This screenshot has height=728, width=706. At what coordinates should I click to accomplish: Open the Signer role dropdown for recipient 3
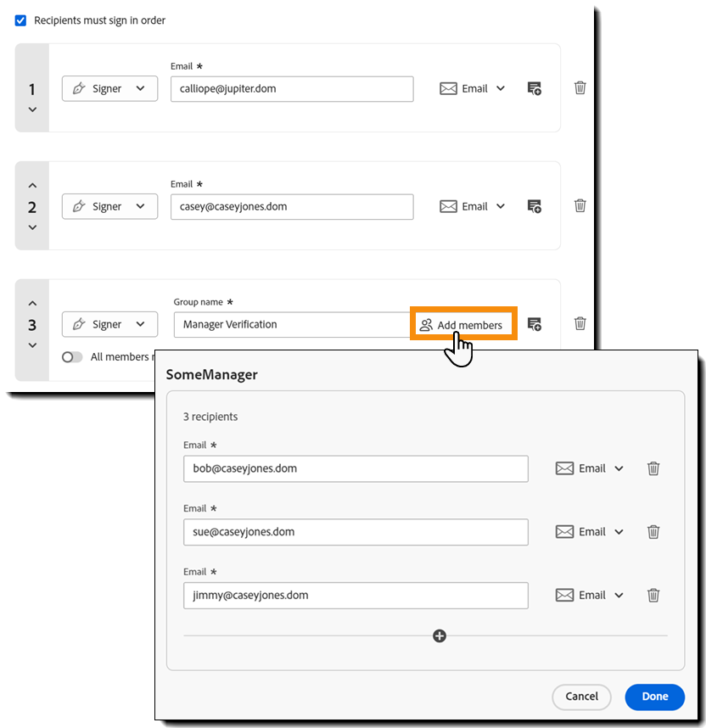pos(109,324)
